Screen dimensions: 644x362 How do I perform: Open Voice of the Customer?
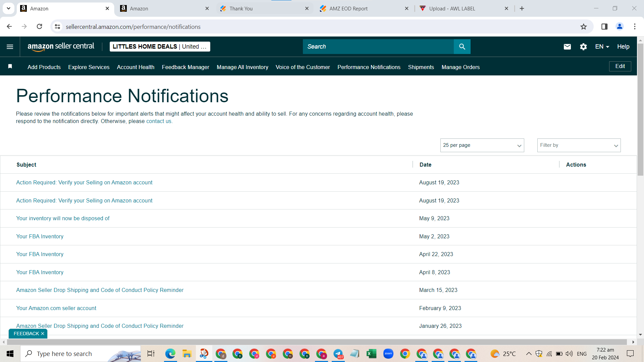point(303,67)
